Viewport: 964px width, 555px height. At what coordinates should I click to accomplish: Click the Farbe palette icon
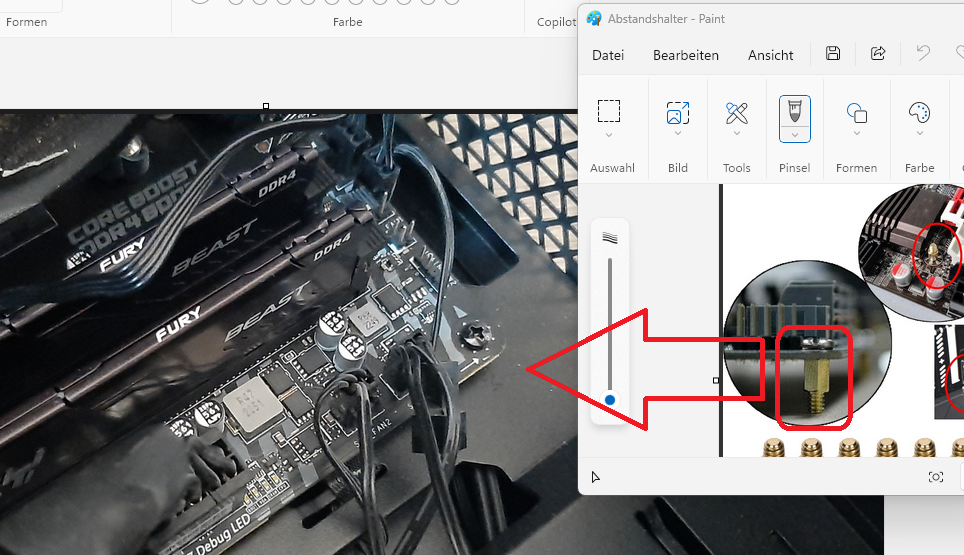(920, 113)
